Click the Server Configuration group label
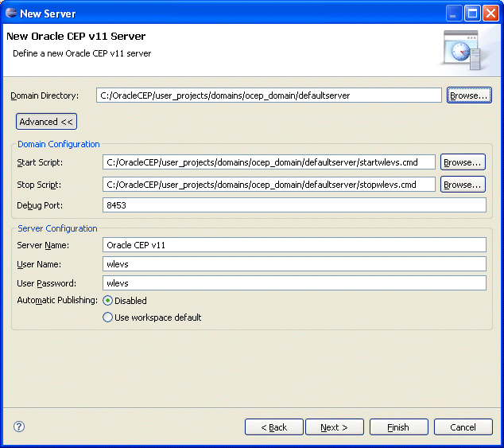This screenshot has width=504, height=448. click(57, 228)
